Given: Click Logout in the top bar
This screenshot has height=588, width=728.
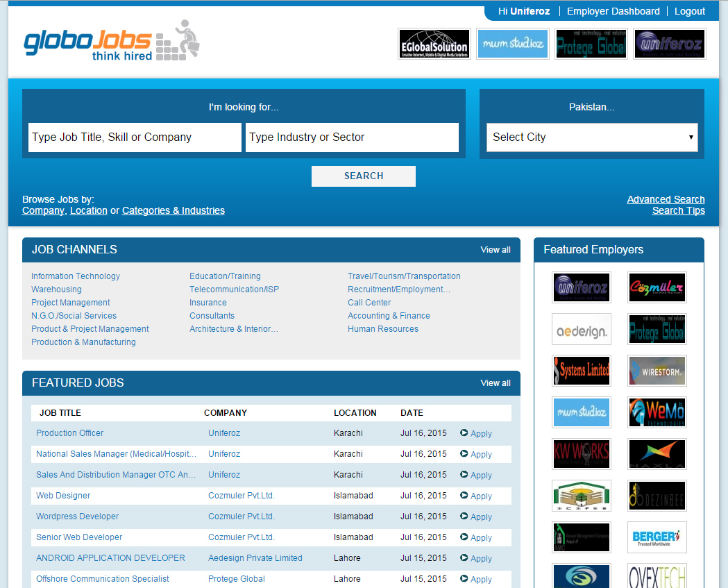Looking at the screenshot, I should (x=689, y=11).
